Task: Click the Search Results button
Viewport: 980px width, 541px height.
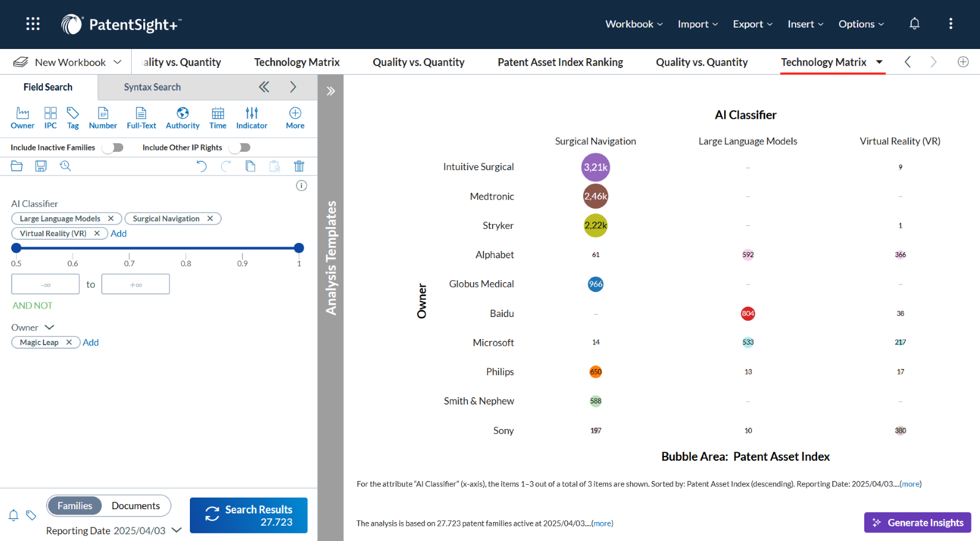Action: click(x=249, y=515)
